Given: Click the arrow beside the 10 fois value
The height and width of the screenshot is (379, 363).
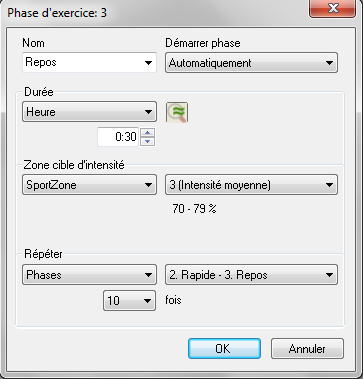Looking at the screenshot, I should click(147, 301).
